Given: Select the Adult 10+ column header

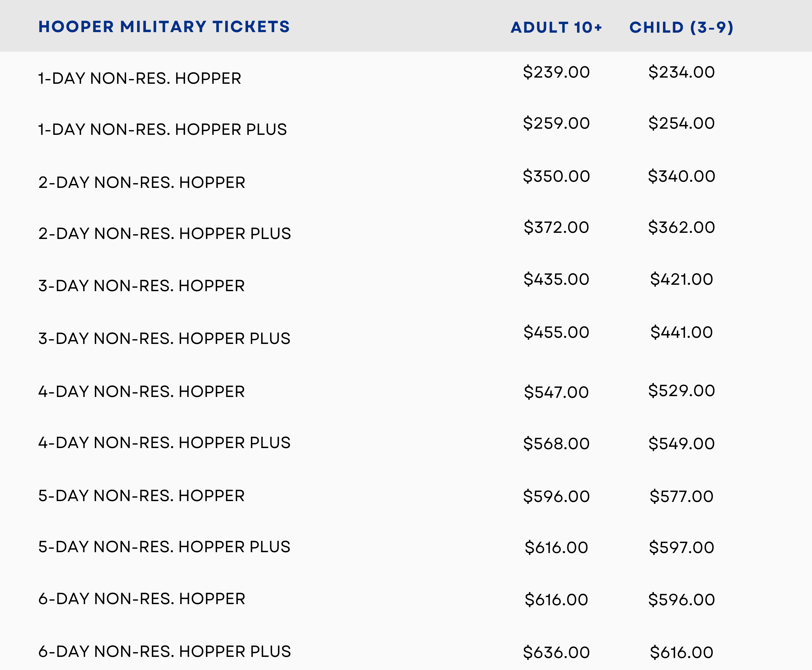Looking at the screenshot, I should pyautogui.click(x=556, y=27).
